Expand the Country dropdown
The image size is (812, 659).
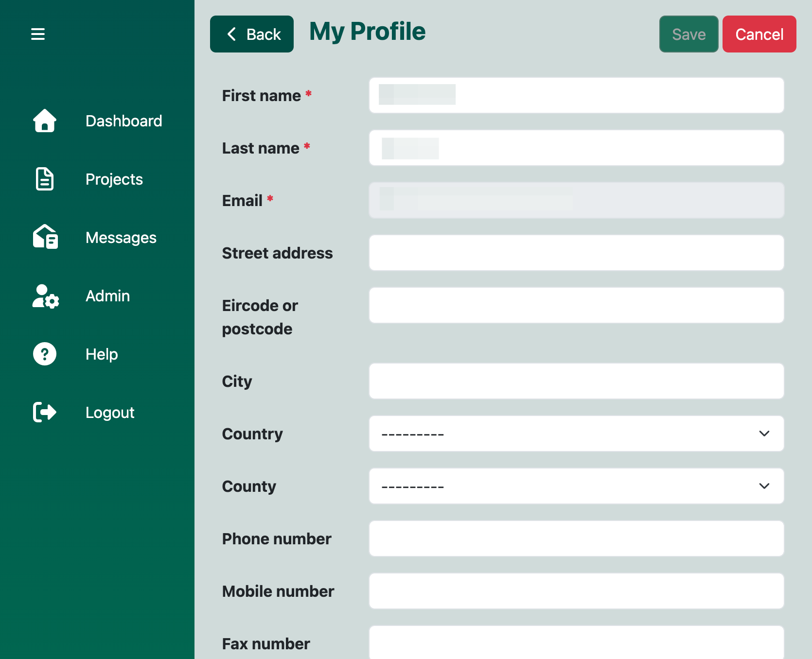tap(577, 434)
